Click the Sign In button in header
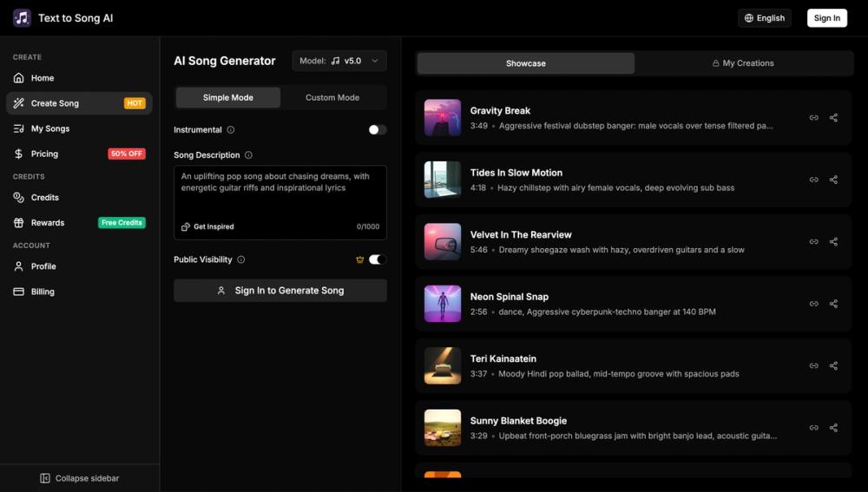The height and width of the screenshot is (492, 868). tap(827, 17)
